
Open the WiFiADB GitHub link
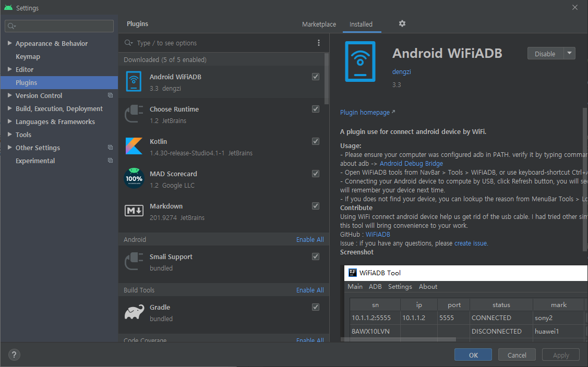click(x=378, y=234)
